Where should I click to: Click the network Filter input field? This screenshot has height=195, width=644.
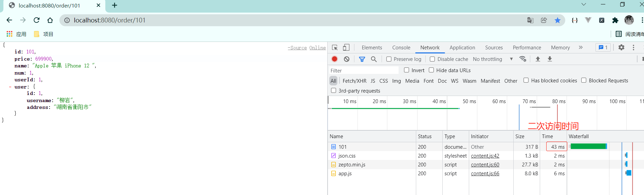pyautogui.click(x=364, y=70)
